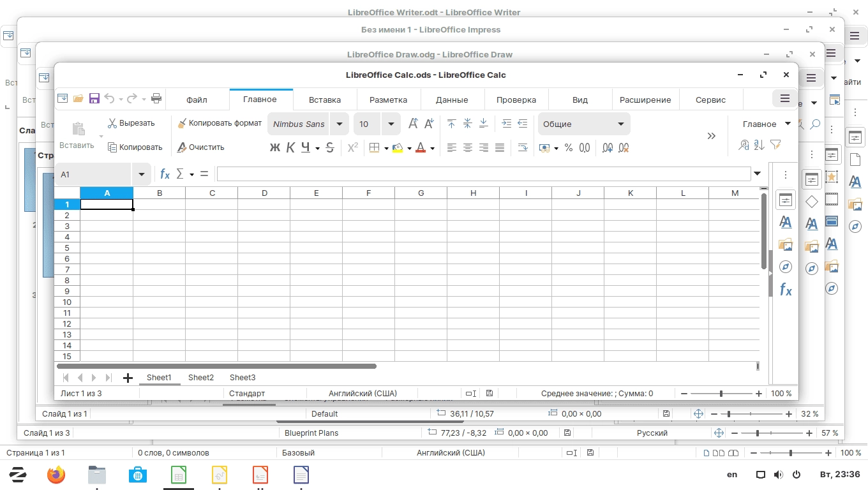Toggle strikethrough formatting
The width and height of the screenshot is (868, 490).
click(x=330, y=148)
